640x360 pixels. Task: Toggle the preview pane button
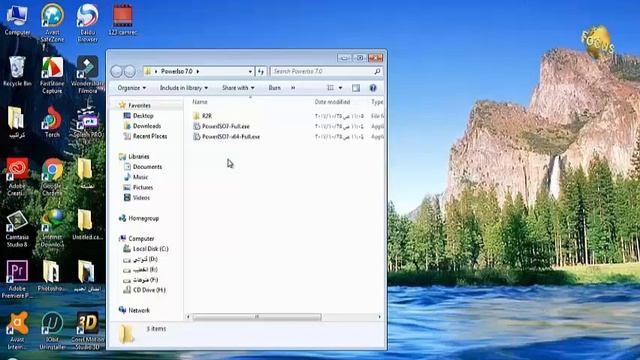(356, 88)
